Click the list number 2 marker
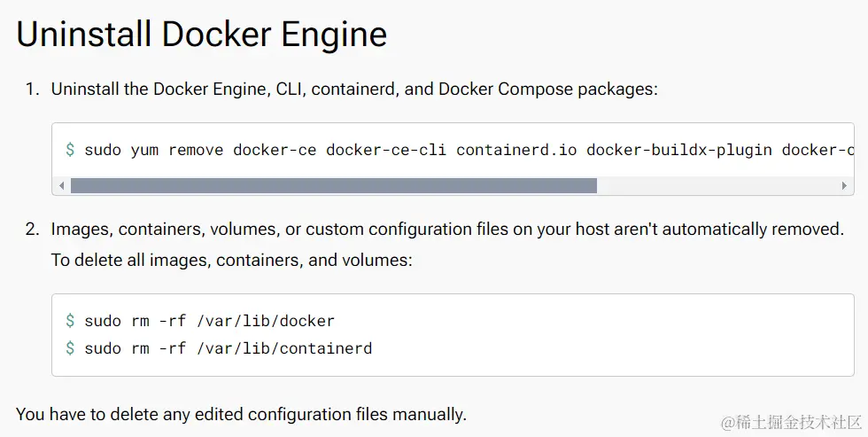Image resolution: width=868 pixels, height=437 pixels. point(32,230)
